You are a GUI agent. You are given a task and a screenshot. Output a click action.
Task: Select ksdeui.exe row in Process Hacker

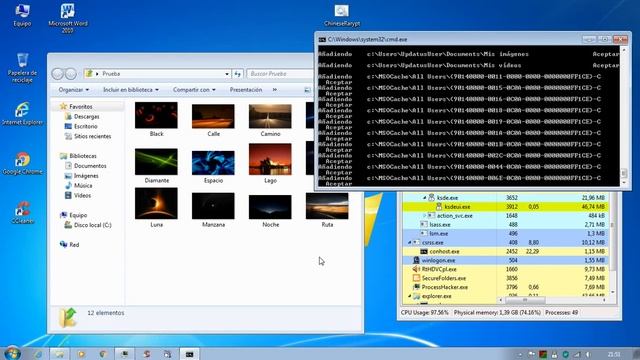tap(505, 207)
